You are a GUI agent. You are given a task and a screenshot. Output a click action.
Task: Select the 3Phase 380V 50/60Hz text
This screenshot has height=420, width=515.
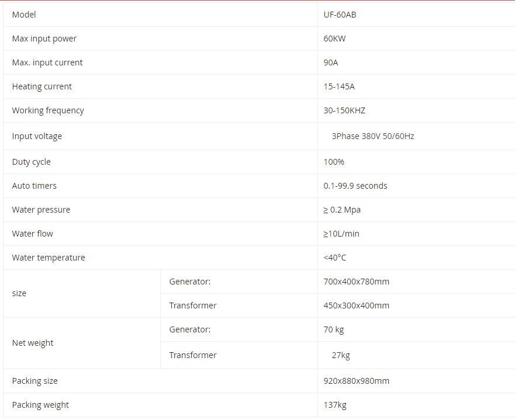point(373,136)
